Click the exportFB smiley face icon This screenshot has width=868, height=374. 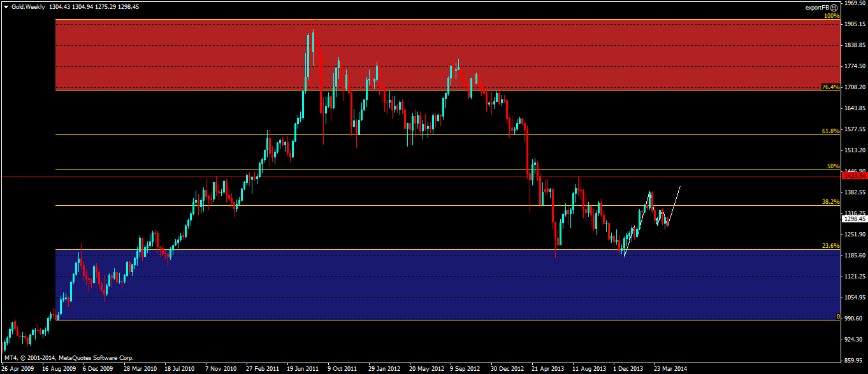[834, 6]
